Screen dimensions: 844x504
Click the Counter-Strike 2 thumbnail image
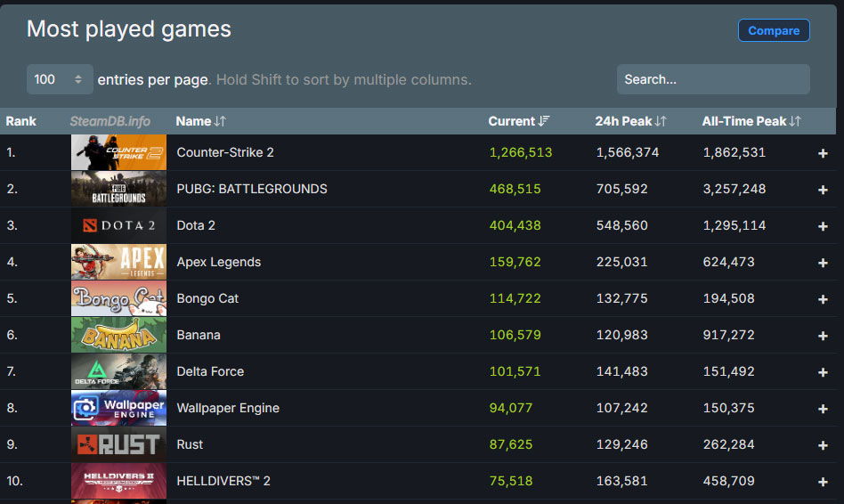118,152
